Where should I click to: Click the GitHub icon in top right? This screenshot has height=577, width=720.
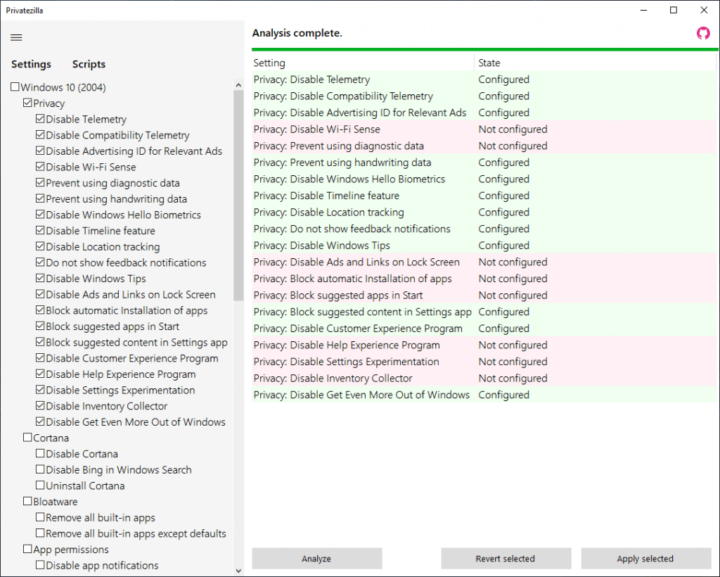pyautogui.click(x=703, y=33)
